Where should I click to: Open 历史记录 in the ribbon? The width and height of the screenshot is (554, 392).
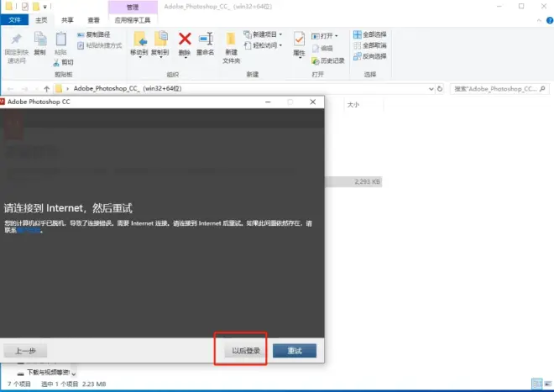click(x=328, y=60)
